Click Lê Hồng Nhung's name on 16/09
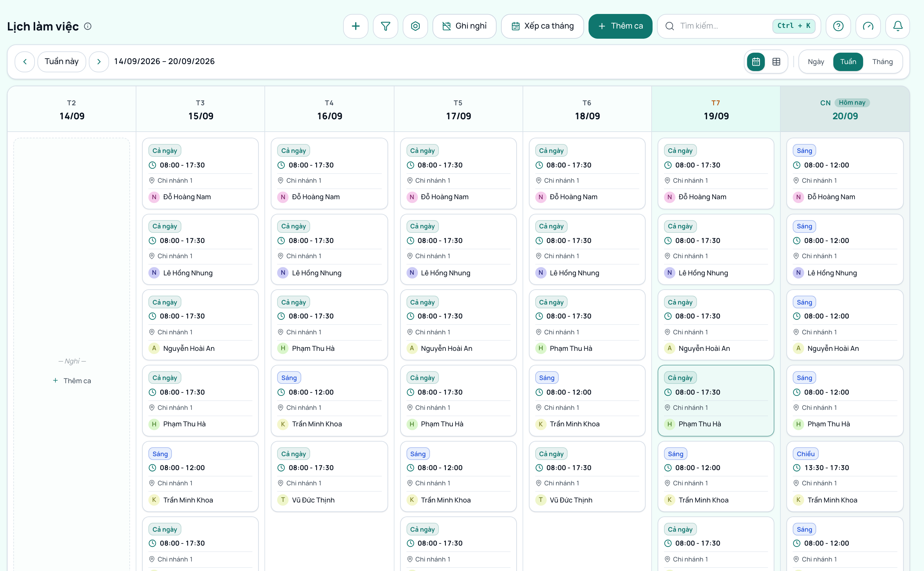Screen dimensions: 924x571 pyautogui.click(x=317, y=273)
